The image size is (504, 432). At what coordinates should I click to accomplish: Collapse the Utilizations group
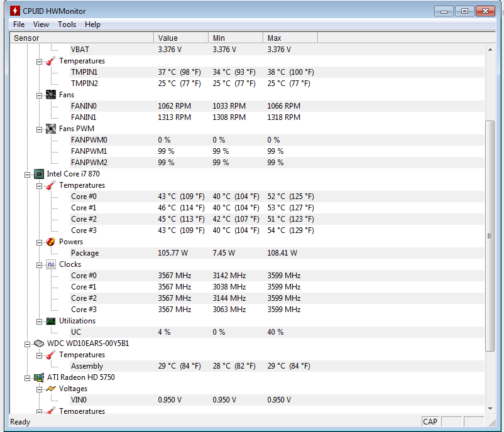click(39, 321)
